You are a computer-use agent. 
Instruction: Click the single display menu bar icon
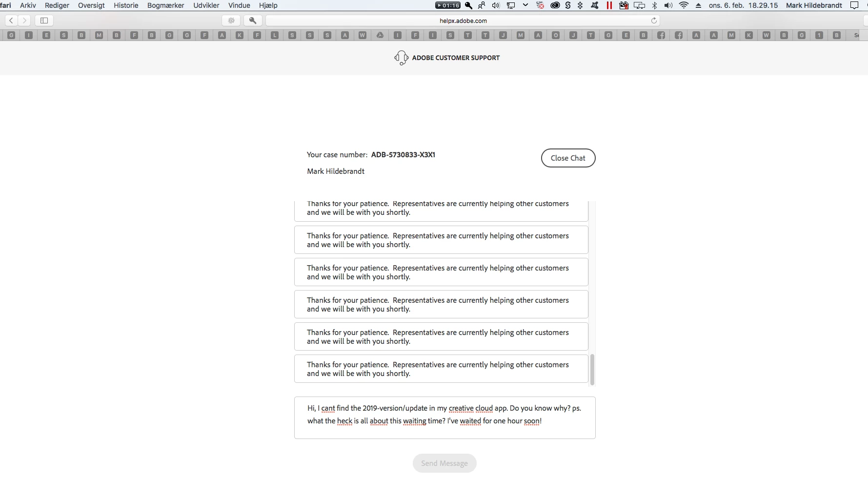(511, 5)
